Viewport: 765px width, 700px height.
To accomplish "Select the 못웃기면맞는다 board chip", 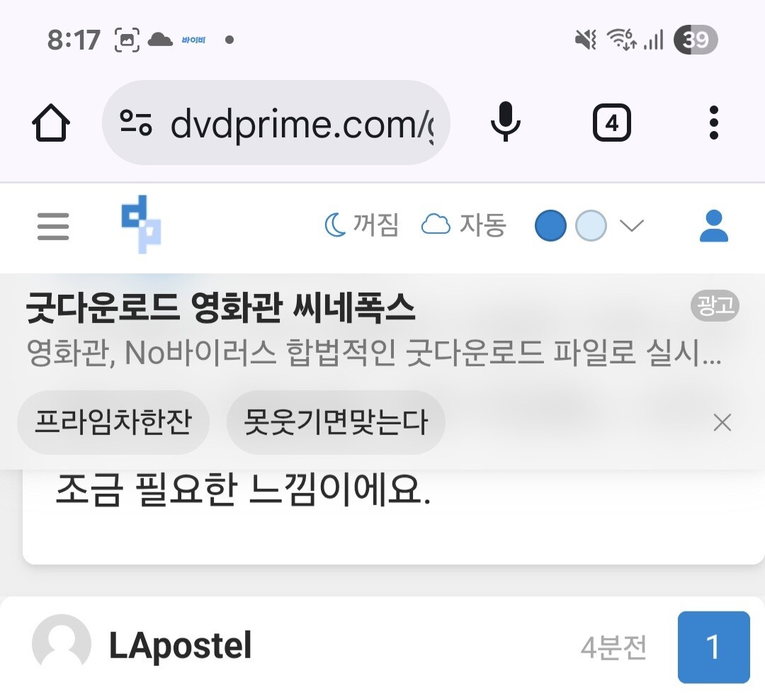I will coord(336,422).
